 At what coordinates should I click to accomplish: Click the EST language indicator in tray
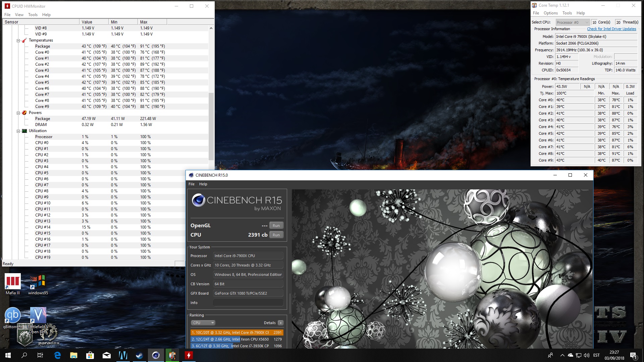(596, 355)
